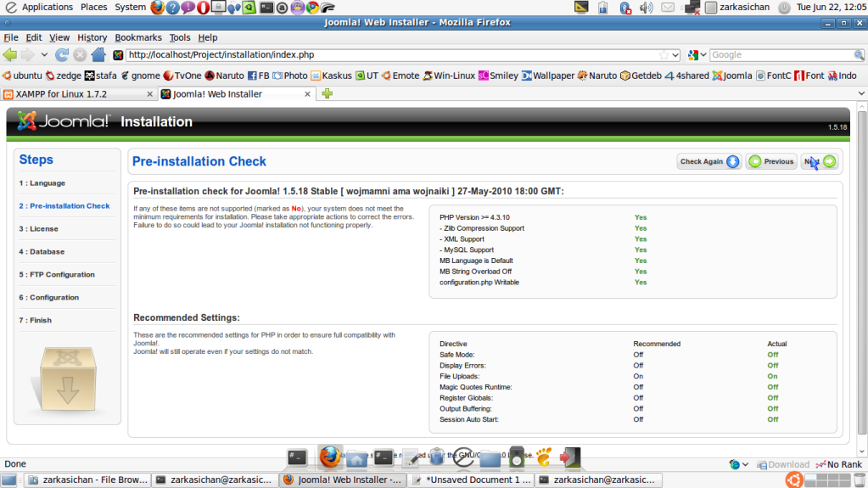Screen dimensions: 868x488
Task: Open the Help icon in the top panel
Action: click(x=173, y=7)
